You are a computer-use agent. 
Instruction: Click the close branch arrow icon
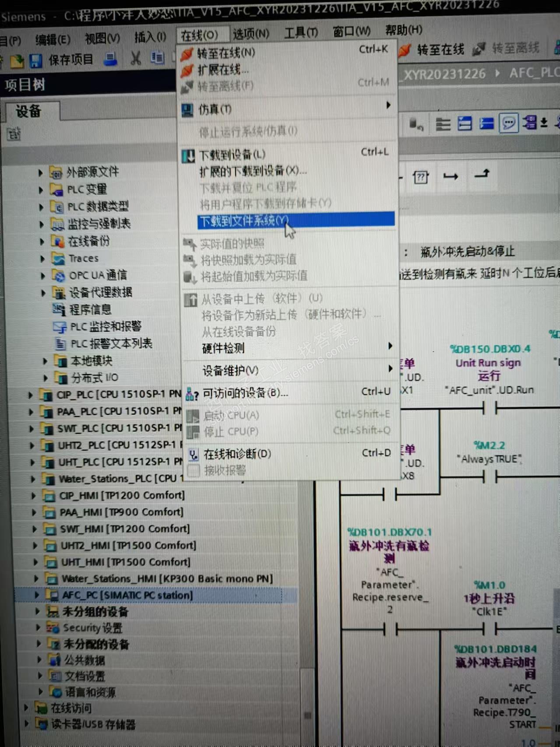click(483, 174)
